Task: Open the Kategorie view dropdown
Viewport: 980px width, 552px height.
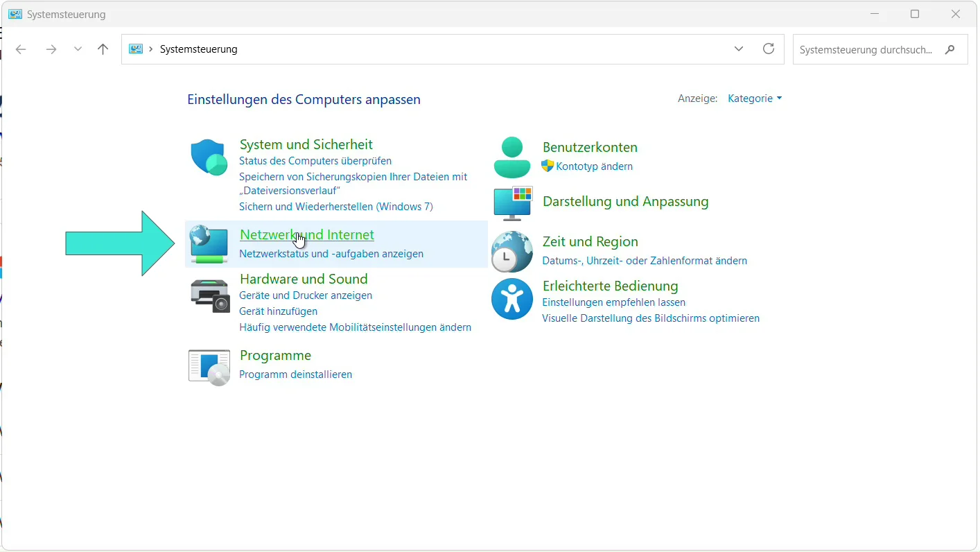Action: click(755, 98)
